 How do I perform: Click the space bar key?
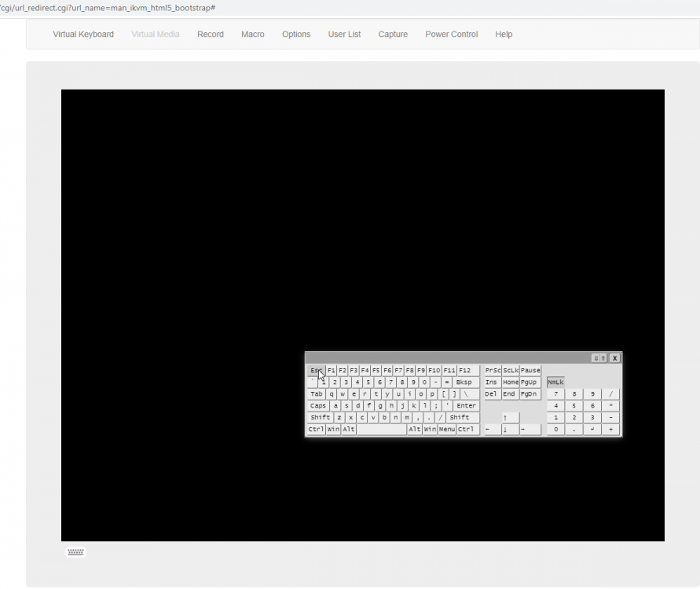(x=382, y=430)
